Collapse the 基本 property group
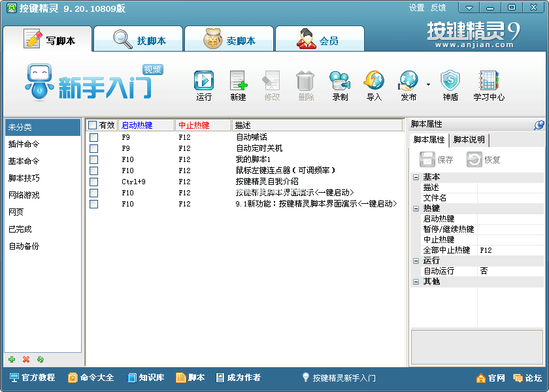Screen dimensions: 549x392 click(415, 177)
